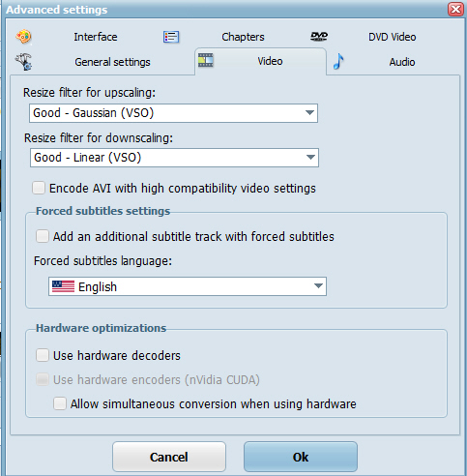Click the Interface palette icon
Viewport: 467px width, 476px height.
24,37
